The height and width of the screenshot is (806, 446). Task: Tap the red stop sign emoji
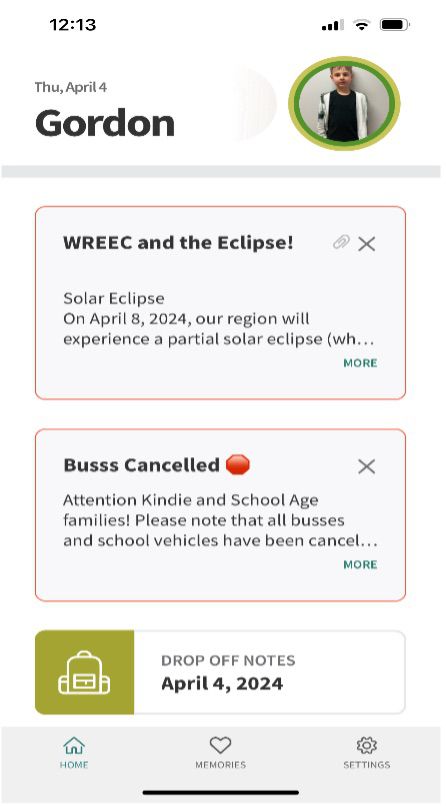coord(238,465)
